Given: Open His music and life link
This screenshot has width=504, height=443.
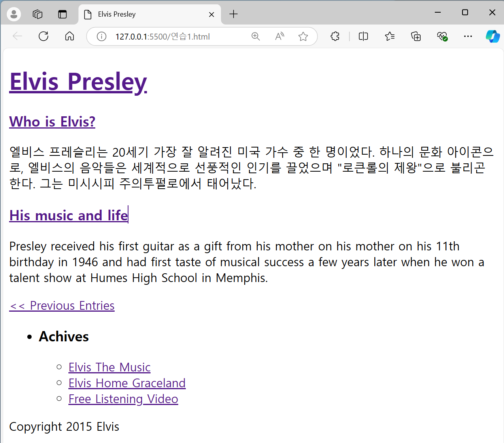Looking at the screenshot, I should 69,215.
